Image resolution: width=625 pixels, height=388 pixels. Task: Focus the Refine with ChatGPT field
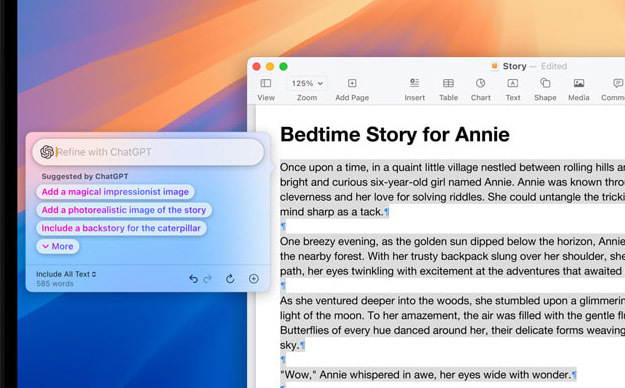(148, 152)
